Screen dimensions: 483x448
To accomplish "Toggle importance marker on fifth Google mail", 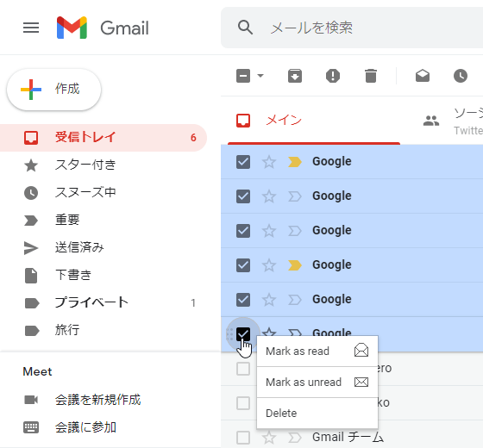I will pos(295,300).
